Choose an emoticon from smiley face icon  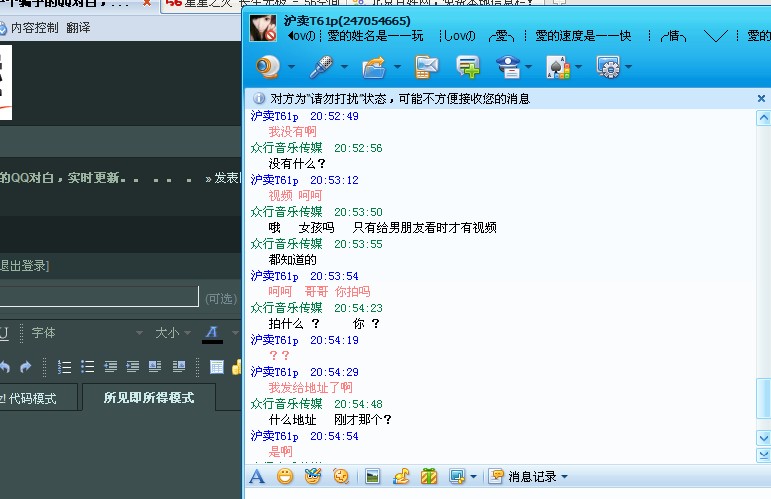[285, 476]
